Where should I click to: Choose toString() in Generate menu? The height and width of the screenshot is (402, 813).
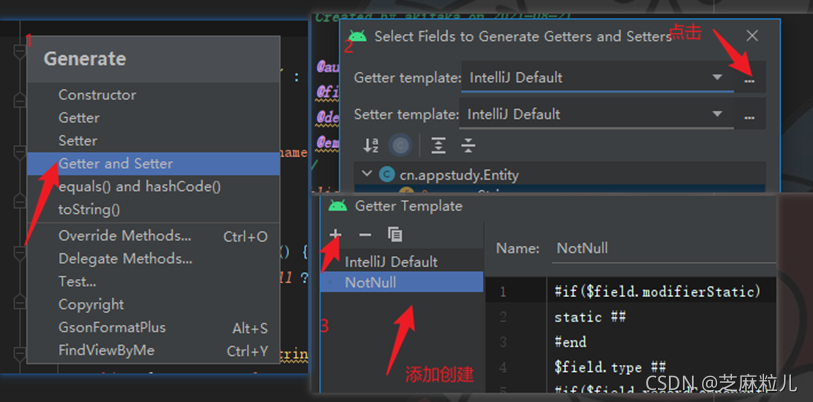pyautogui.click(x=153, y=210)
